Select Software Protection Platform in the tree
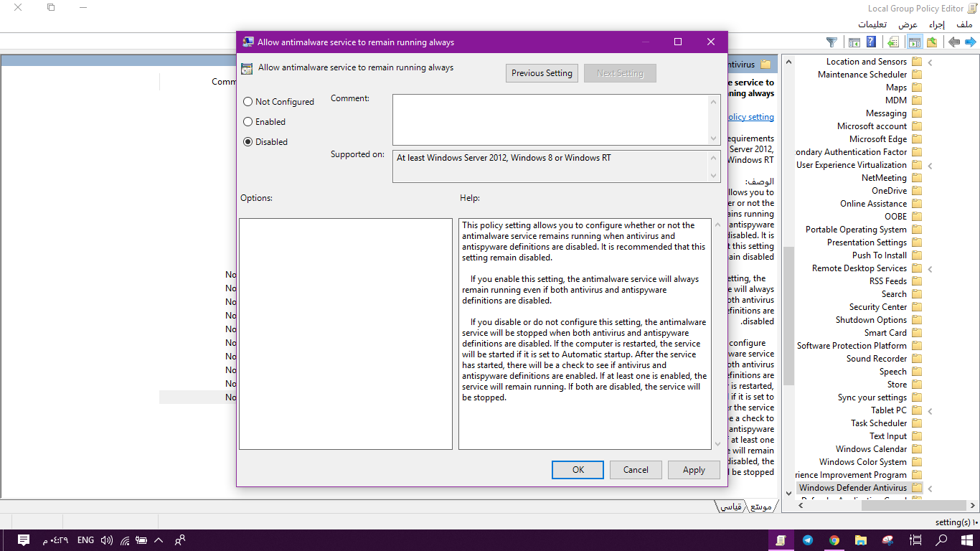 [852, 346]
